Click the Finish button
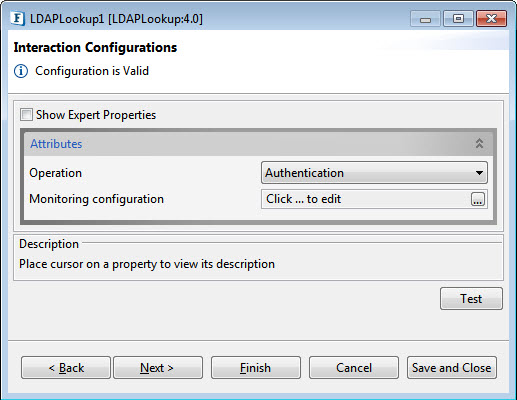 point(256,368)
